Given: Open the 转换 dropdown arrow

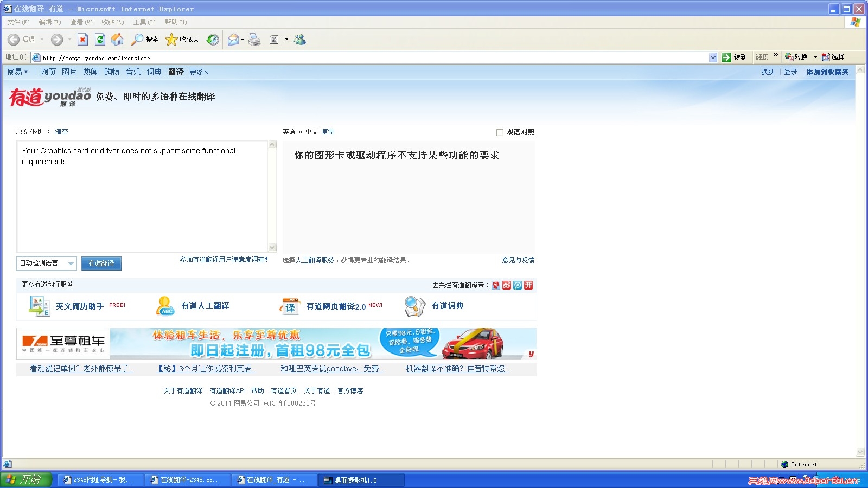Looking at the screenshot, I should 815,57.
